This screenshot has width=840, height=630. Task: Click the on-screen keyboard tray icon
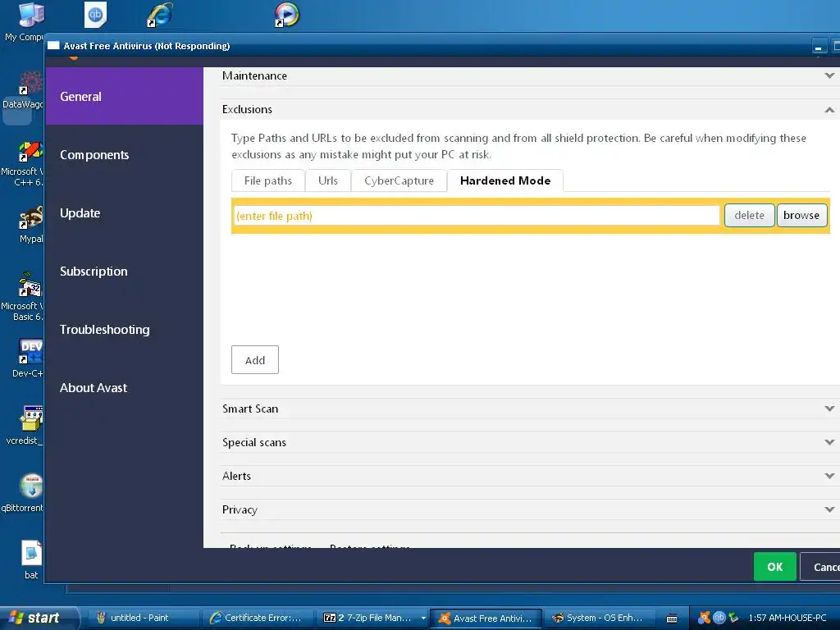(672, 619)
